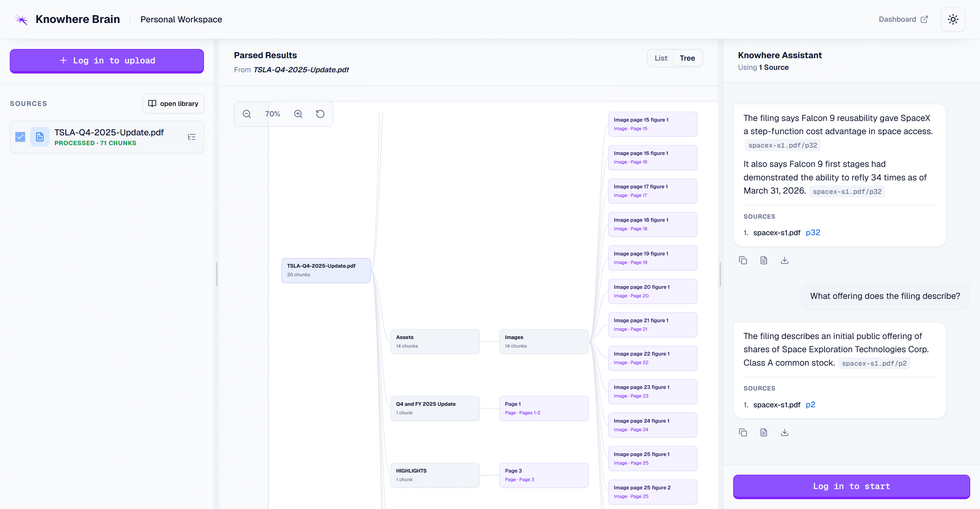Viewport: 980px width, 509px height.
Task: Click the 1 Source text under Knowhere Assistant
Action: point(774,67)
